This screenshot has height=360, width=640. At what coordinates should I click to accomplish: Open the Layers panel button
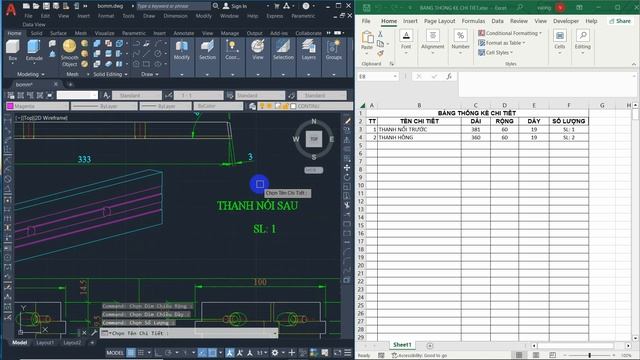(309, 51)
